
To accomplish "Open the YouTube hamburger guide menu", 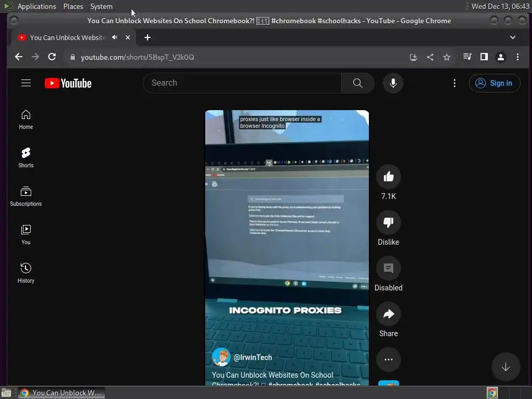I will tap(26, 83).
